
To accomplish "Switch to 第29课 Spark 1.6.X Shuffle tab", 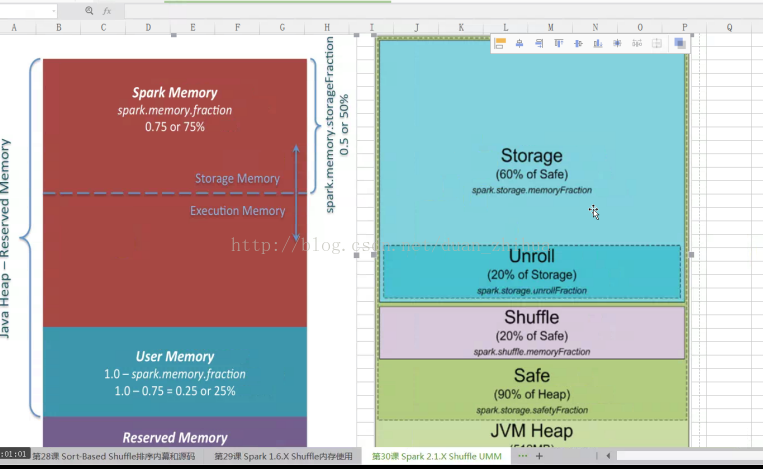I will click(283, 456).
